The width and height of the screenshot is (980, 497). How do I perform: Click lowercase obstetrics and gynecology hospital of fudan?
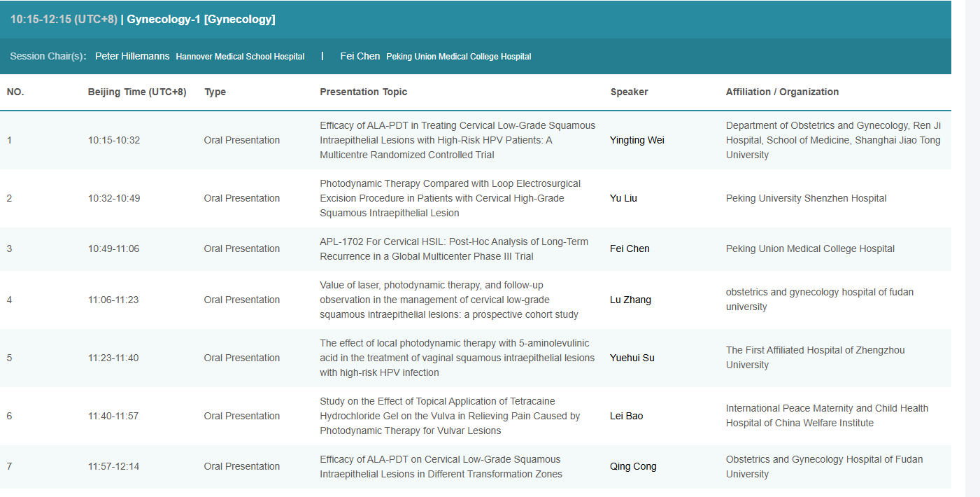click(x=820, y=300)
